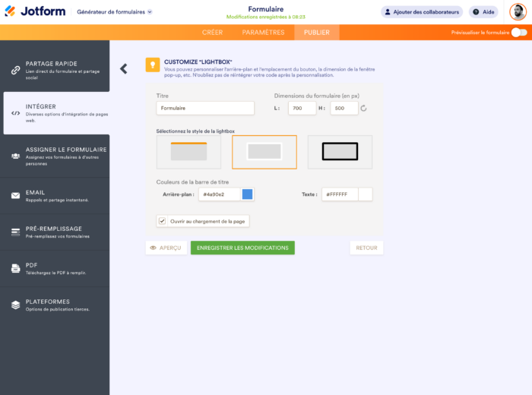Open the PDF file icon
Image resolution: width=532 pixels, height=395 pixels.
(x=16, y=268)
